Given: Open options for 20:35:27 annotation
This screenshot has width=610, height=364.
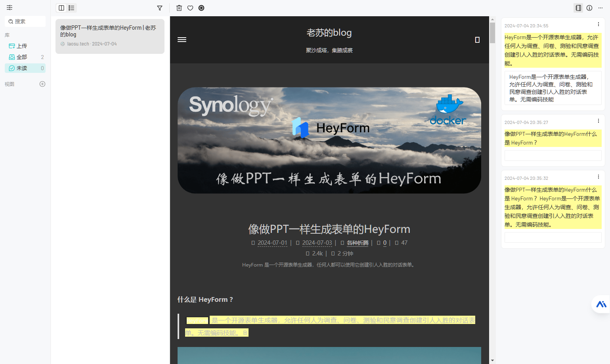Looking at the screenshot, I should click(599, 121).
